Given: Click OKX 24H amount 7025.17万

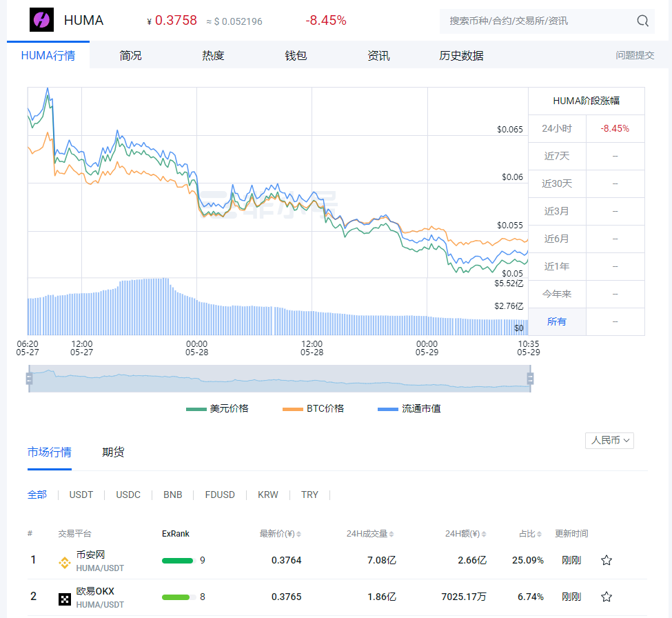Looking at the screenshot, I should 464,597.
